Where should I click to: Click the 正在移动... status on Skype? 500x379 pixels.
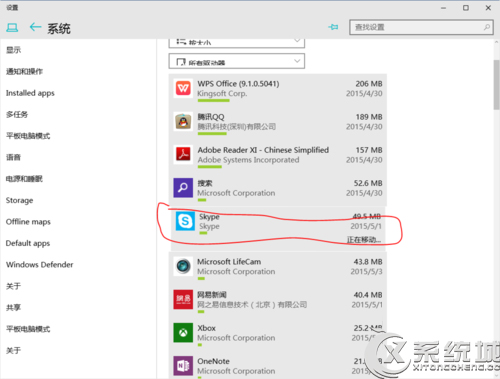coord(364,240)
